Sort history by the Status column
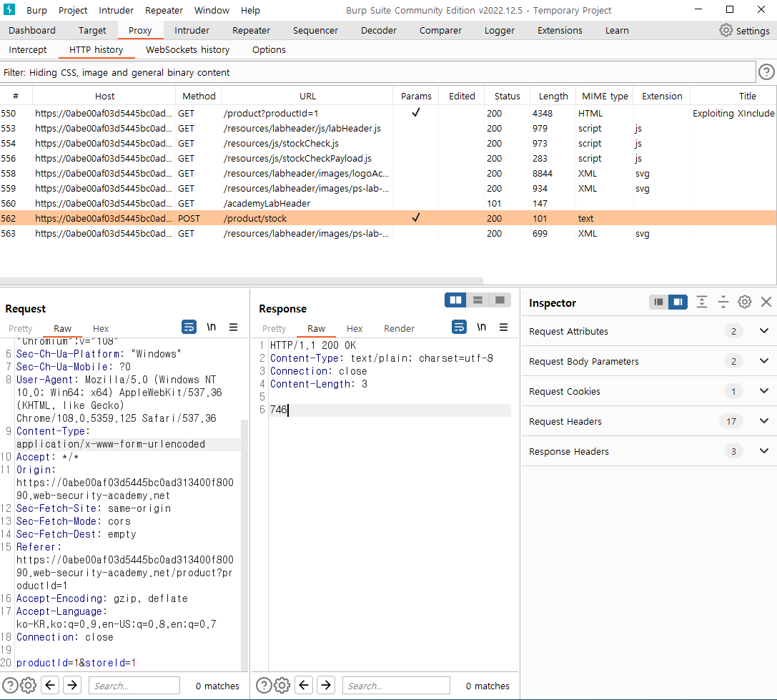This screenshot has height=700, width=777. 507,97
